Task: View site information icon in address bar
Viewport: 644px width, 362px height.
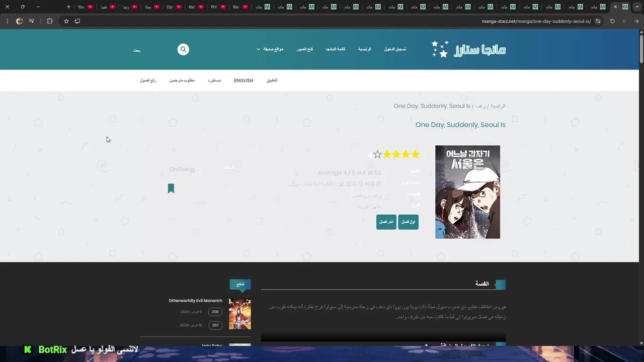Action: pyautogui.click(x=598, y=21)
